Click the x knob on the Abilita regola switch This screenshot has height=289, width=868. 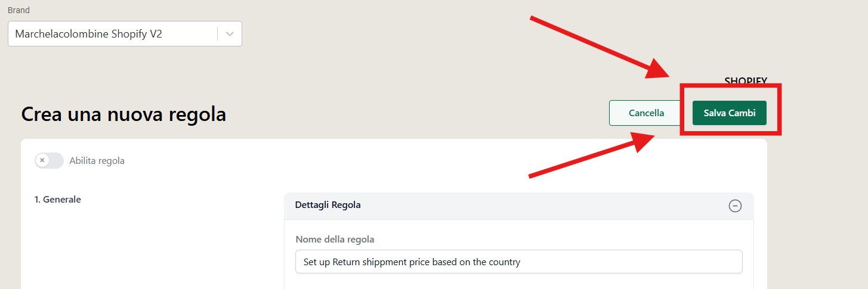(42, 160)
